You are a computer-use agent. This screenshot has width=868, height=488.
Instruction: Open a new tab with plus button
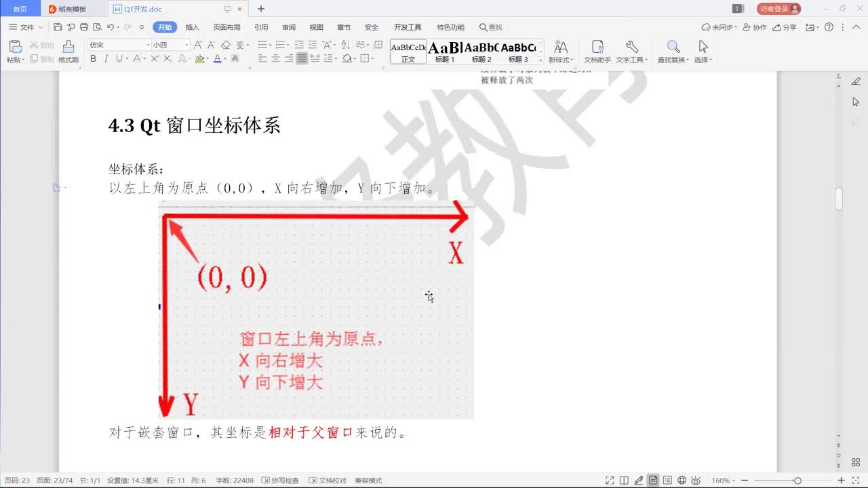260,9
